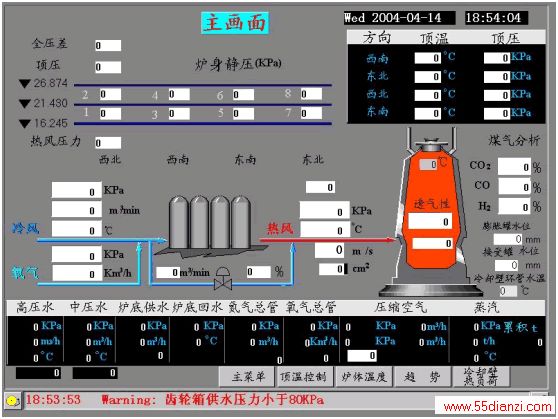
Task: Click the 西南 top temperature field
Action: (428, 58)
